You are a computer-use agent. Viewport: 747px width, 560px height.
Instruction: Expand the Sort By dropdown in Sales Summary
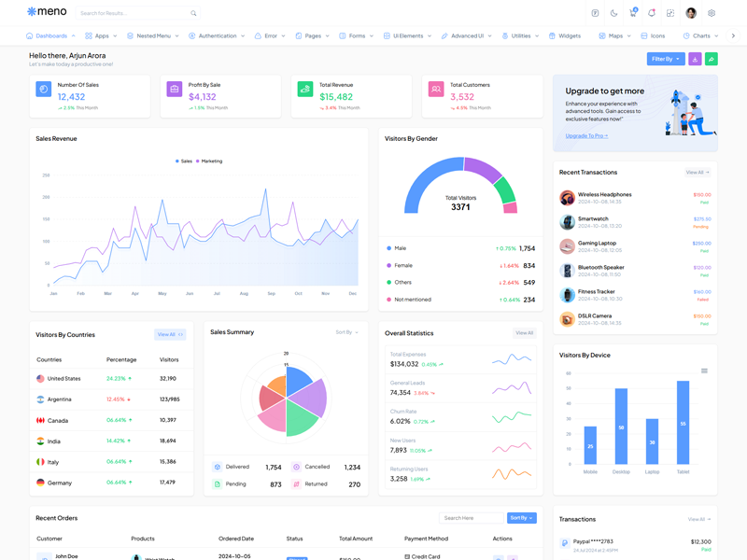346,332
